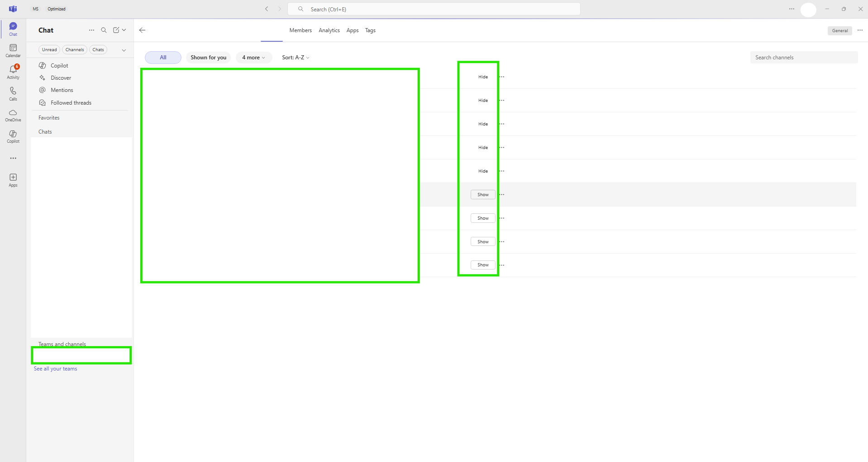The width and height of the screenshot is (868, 462).
Task: Open OneDrive from the app rail
Action: [x=13, y=115]
